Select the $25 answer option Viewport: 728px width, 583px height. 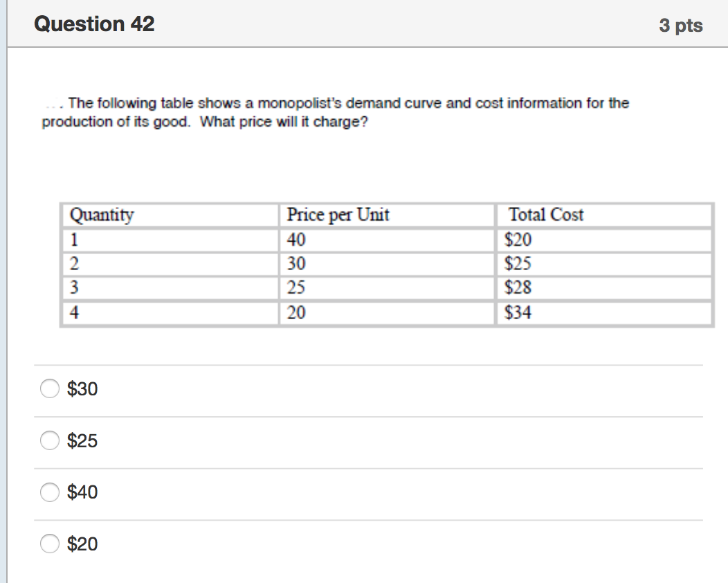coord(50,440)
